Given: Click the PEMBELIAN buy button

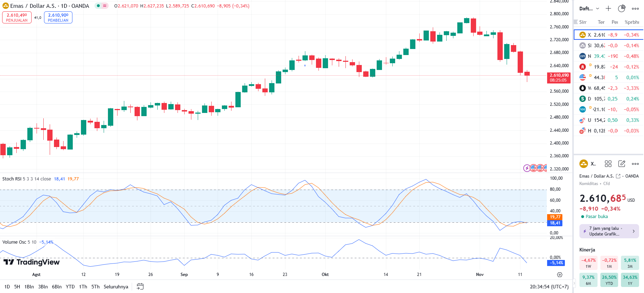Looking at the screenshot, I should (58, 17).
